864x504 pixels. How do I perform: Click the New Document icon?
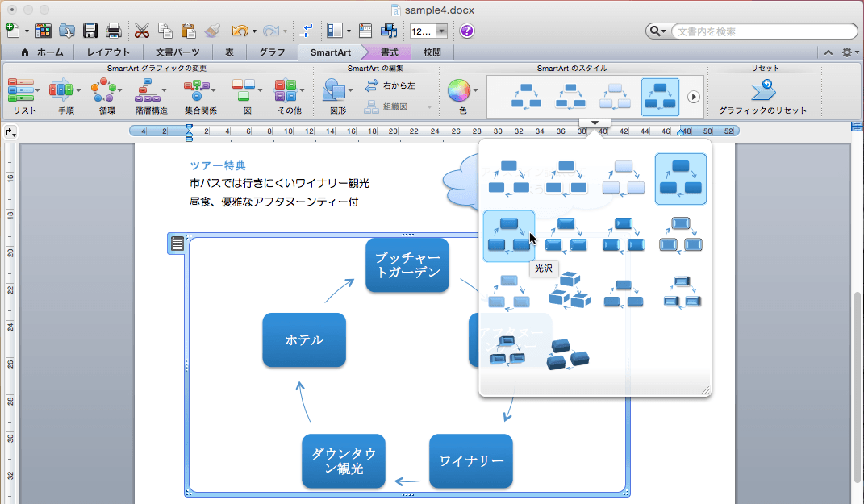click(12, 31)
